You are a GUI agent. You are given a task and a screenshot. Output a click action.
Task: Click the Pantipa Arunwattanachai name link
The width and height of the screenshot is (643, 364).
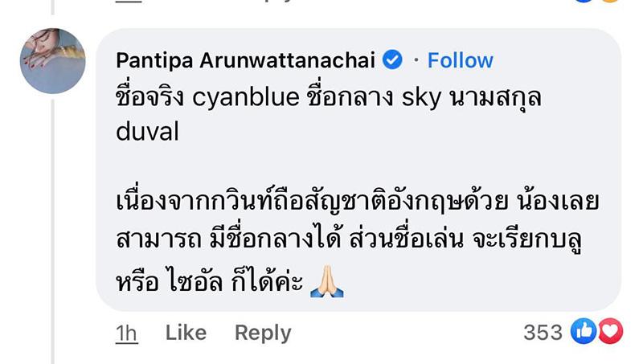tap(245, 60)
